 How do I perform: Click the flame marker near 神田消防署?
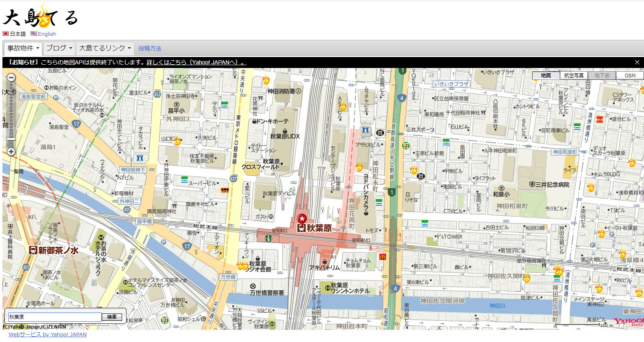click(x=266, y=79)
